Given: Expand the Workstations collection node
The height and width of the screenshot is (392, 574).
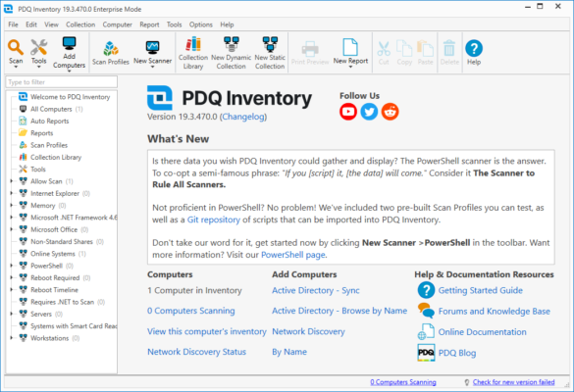Looking at the screenshot, I should pos(12,338).
